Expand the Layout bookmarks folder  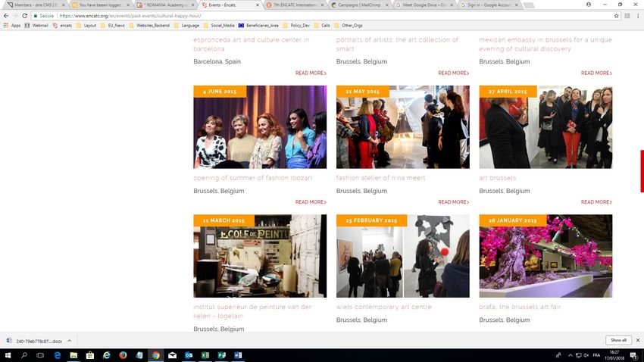coord(86,26)
